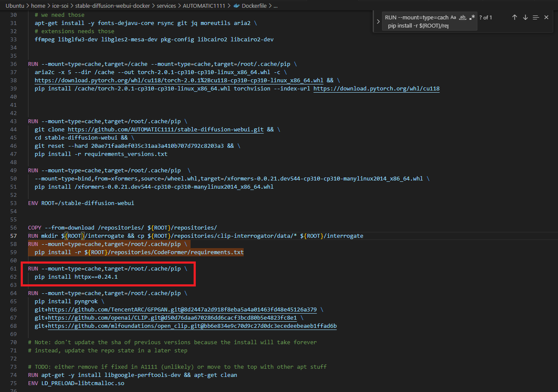
Task: Click 'pip install pyngrok' line
Action: (69, 302)
